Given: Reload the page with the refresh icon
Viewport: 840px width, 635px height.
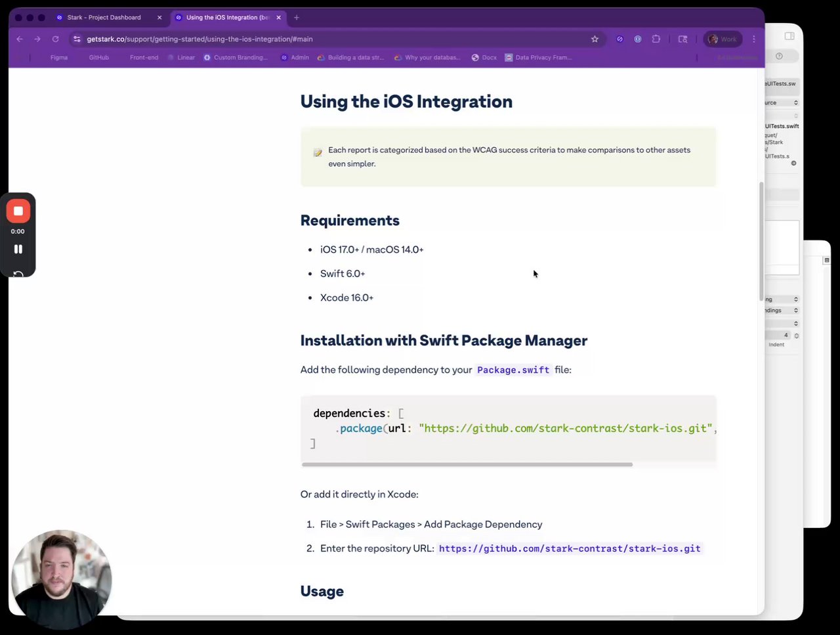Looking at the screenshot, I should 55,39.
